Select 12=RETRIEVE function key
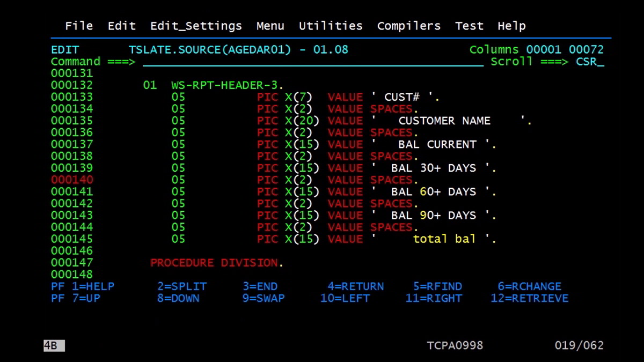Image resolution: width=644 pixels, height=362 pixels. pos(530,298)
